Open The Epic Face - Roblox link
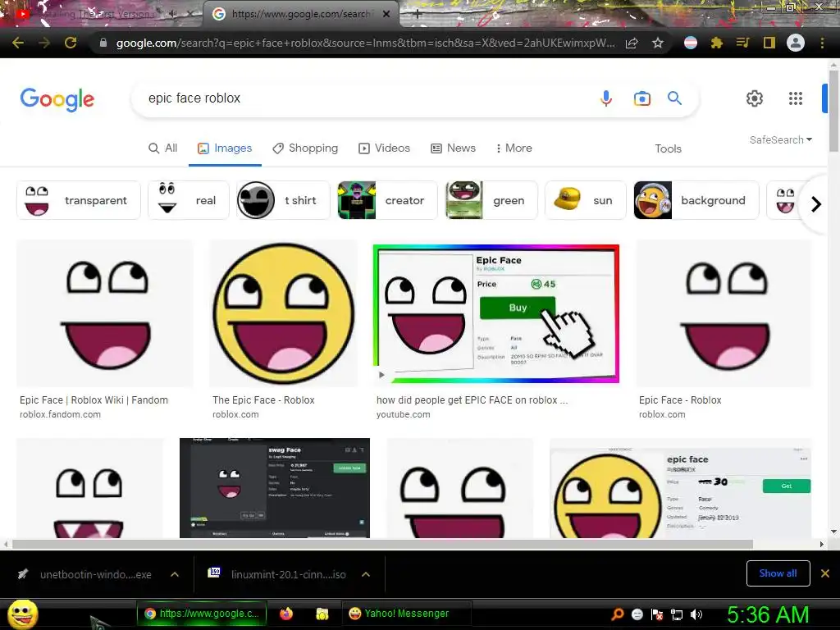Image resolution: width=840 pixels, height=630 pixels. click(x=263, y=400)
